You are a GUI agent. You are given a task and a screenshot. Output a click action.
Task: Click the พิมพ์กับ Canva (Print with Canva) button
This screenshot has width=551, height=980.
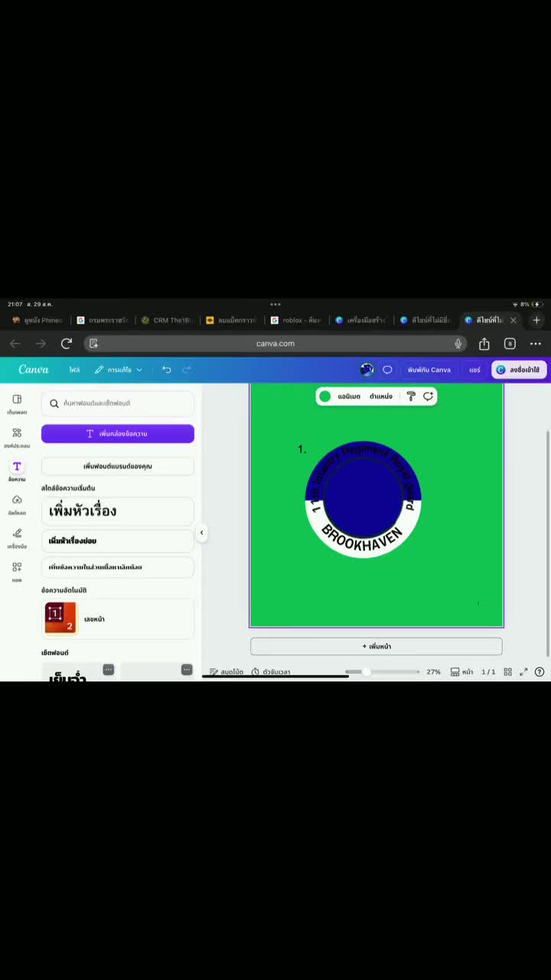[429, 370]
